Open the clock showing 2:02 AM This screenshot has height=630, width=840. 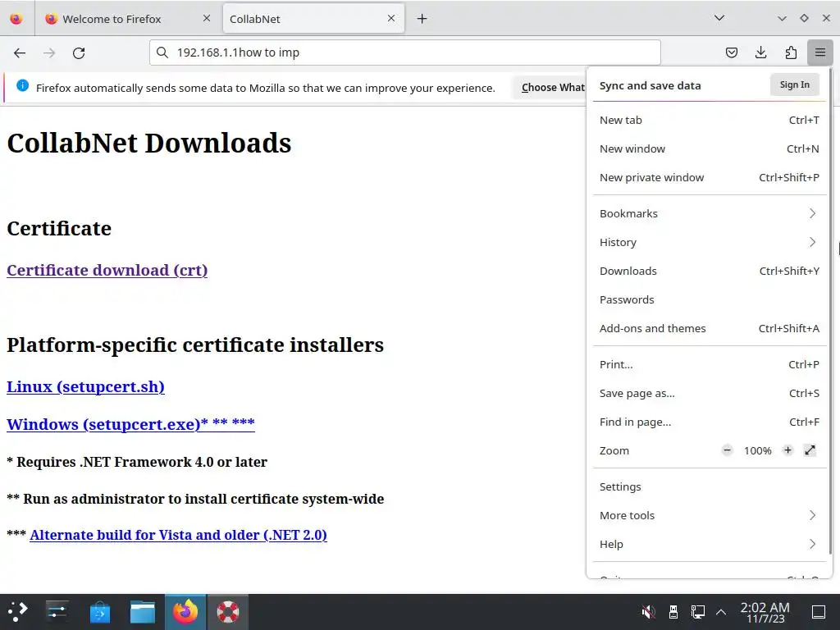(x=765, y=612)
